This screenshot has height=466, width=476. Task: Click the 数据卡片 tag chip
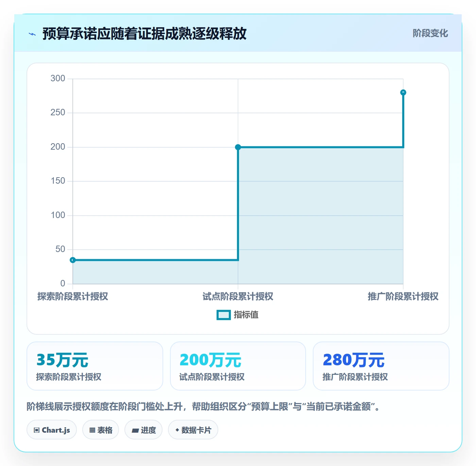tap(193, 430)
